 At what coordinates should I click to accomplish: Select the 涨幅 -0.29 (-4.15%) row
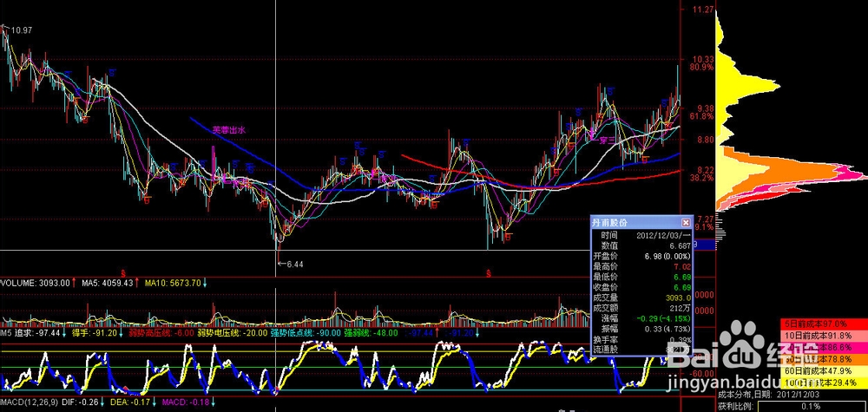(641, 318)
